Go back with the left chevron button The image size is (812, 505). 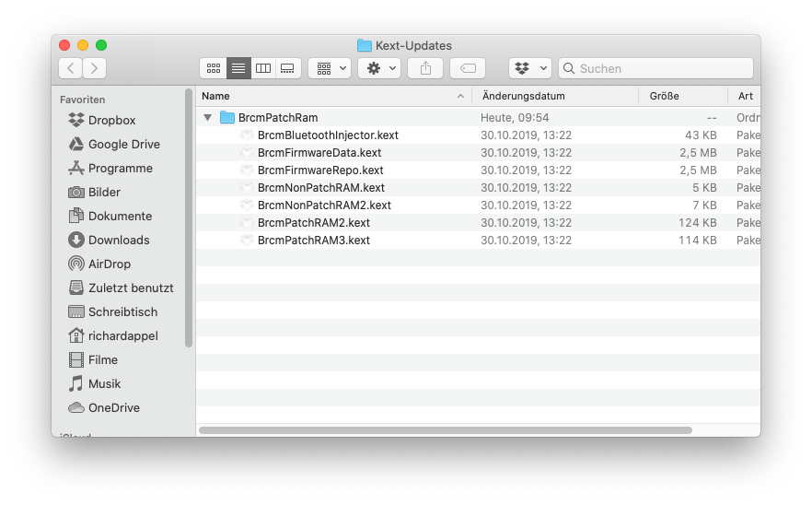(70, 68)
